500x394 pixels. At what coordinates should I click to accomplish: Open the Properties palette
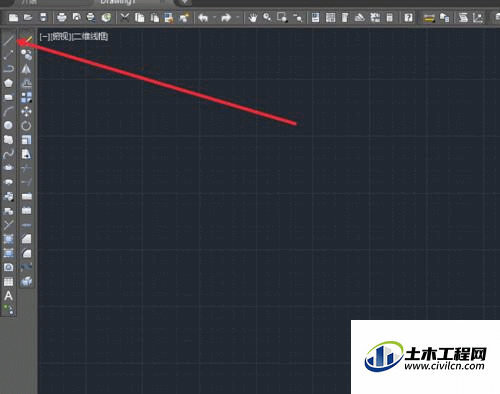(315, 17)
